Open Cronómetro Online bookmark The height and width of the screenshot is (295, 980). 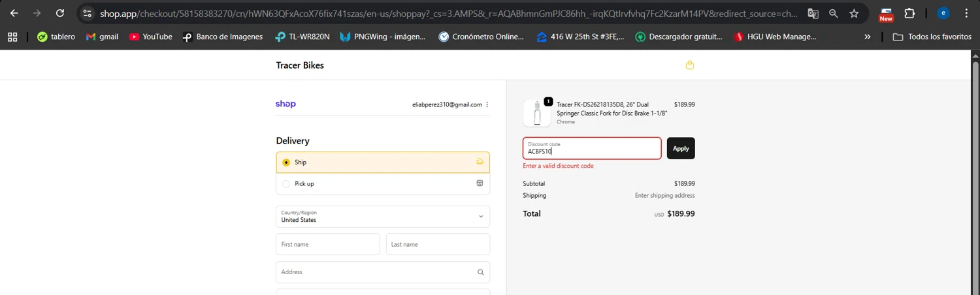point(481,37)
